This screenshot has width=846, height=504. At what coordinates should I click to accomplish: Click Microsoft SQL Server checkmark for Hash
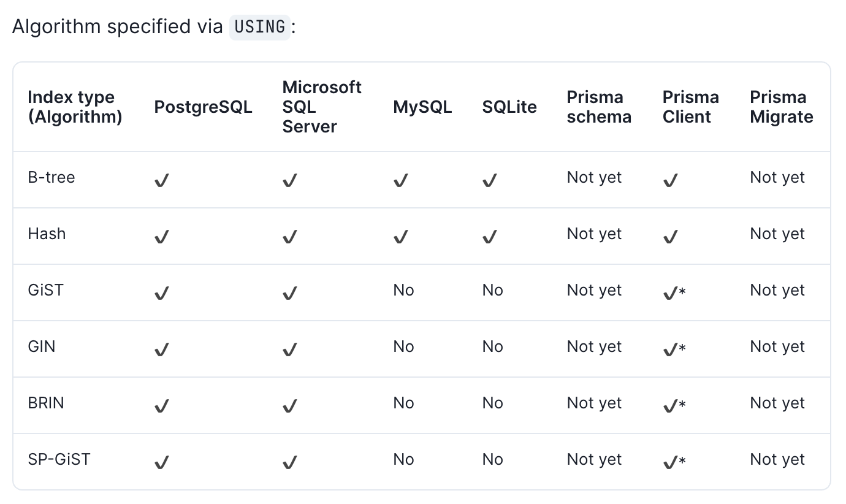(290, 237)
